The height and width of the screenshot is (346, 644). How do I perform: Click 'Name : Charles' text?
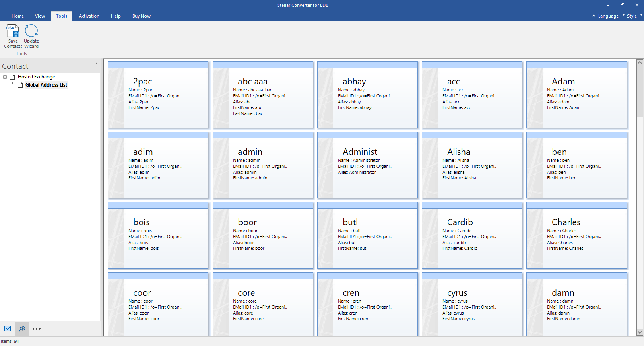click(561, 231)
